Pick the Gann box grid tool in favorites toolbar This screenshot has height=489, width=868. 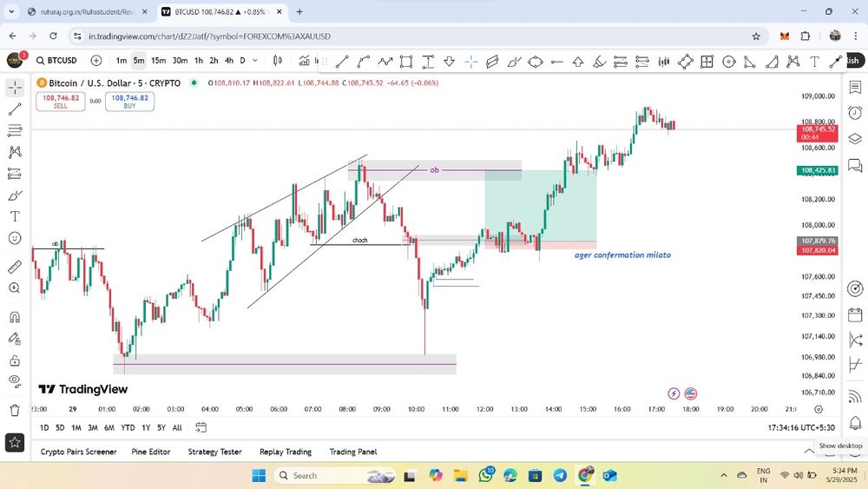coord(707,62)
